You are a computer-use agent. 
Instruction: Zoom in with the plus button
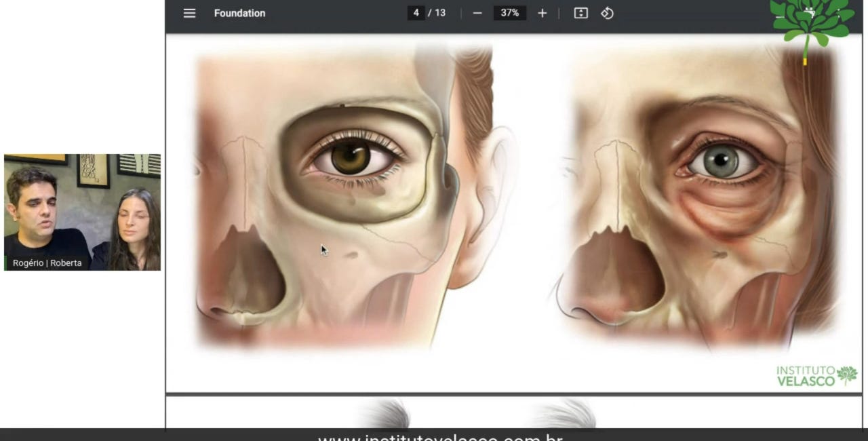click(542, 13)
